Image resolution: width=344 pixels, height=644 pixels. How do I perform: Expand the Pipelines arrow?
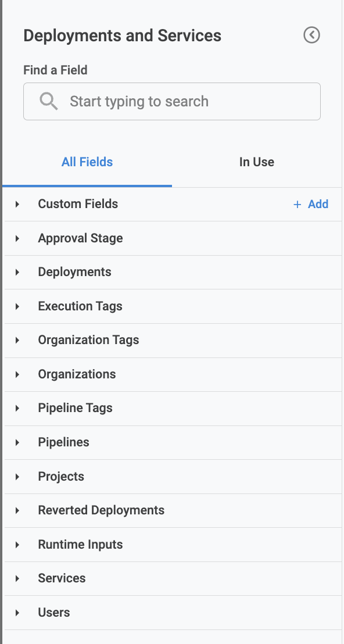[x=17, y=443]
